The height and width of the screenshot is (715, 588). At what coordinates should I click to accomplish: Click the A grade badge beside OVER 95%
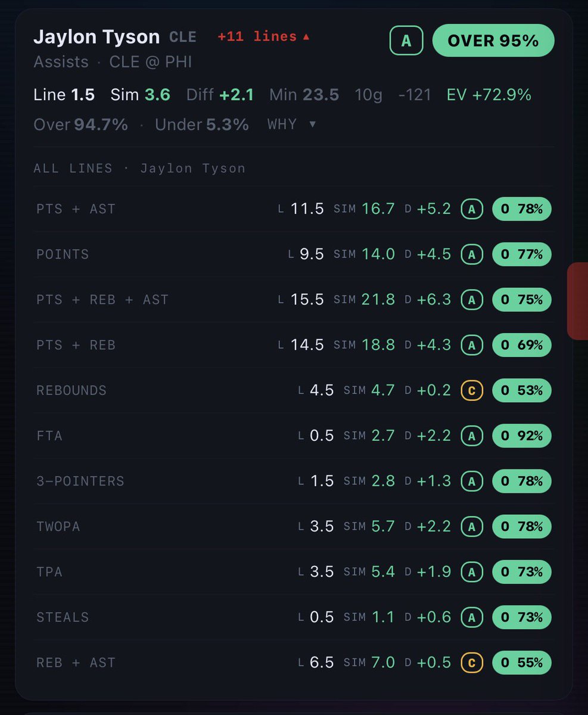coord(406,41)
